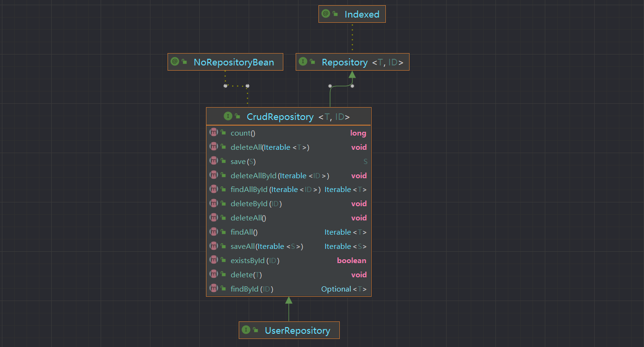The width and height of the screenshot is (644, 347).
Task: Select the existsById(ID) method name
Action: 255,261
